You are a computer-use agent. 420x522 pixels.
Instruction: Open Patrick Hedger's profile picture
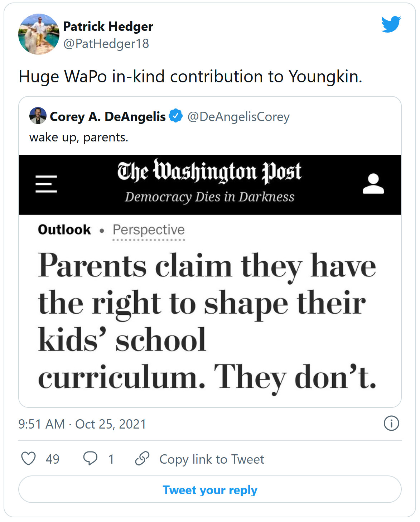click(39, 34)
